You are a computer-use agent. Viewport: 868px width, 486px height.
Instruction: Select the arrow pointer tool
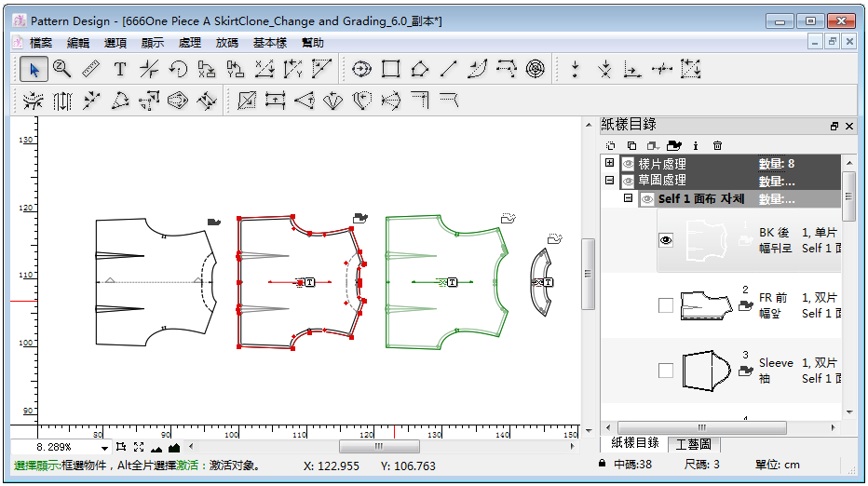click(34, 69)
